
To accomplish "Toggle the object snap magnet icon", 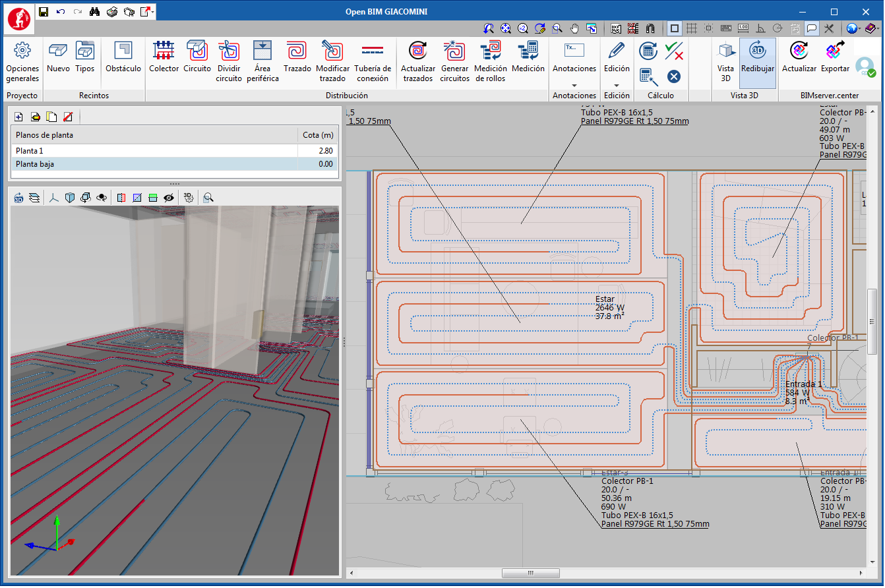I will [650, 28].
